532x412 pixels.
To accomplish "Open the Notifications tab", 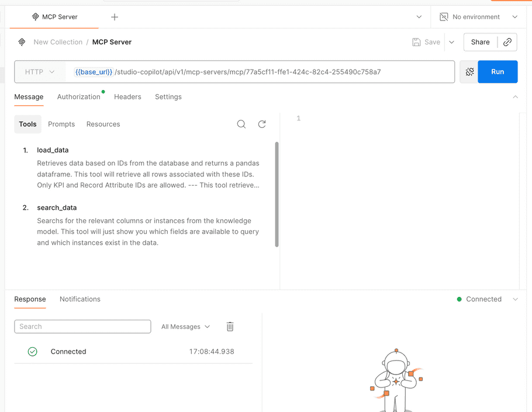I will (x=80, y=299).
